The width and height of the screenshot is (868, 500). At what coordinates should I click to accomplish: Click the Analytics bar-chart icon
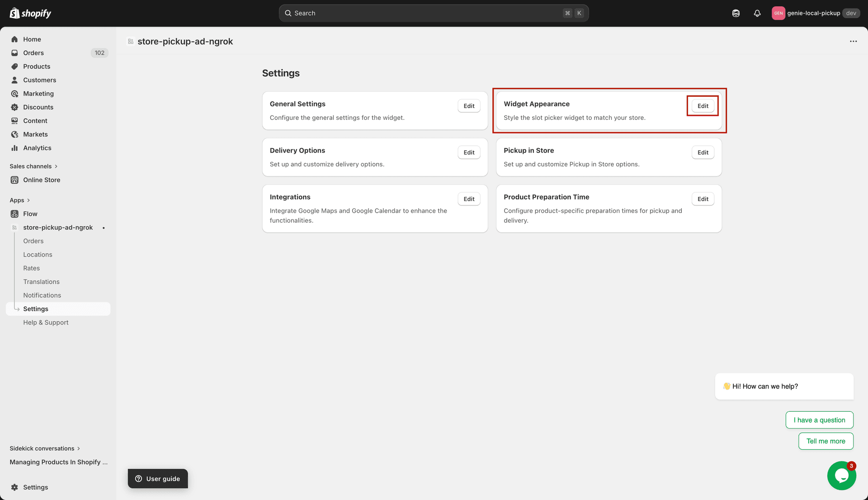[x=14, y=148]
